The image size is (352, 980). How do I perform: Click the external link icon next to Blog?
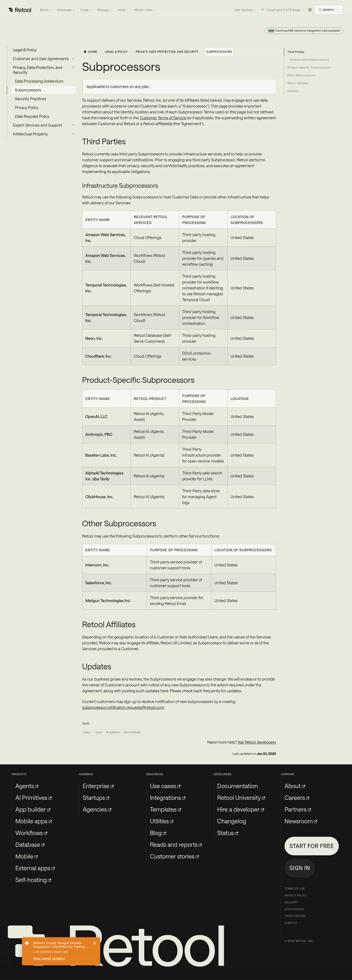165,833
